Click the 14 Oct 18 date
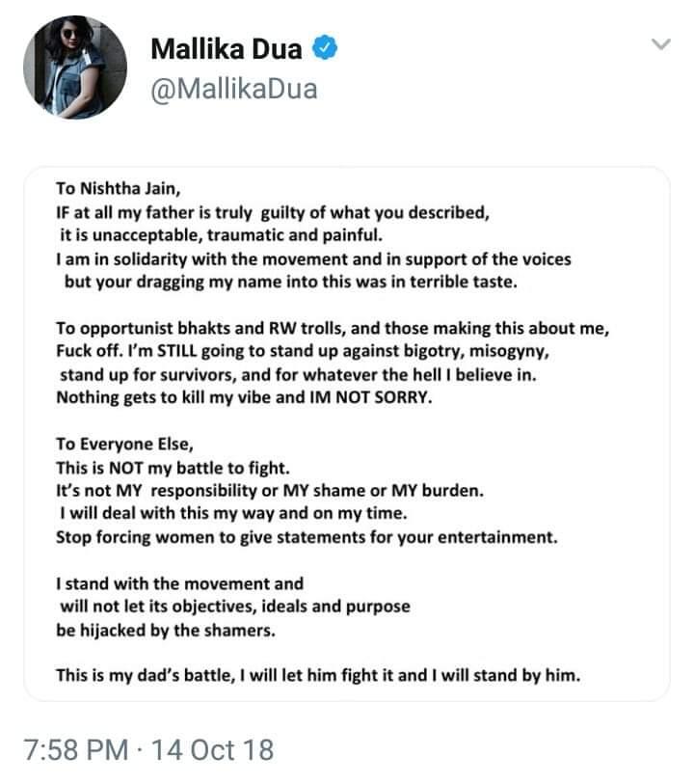The width and height of the screenshot is (694, 784). pos(212,750)
